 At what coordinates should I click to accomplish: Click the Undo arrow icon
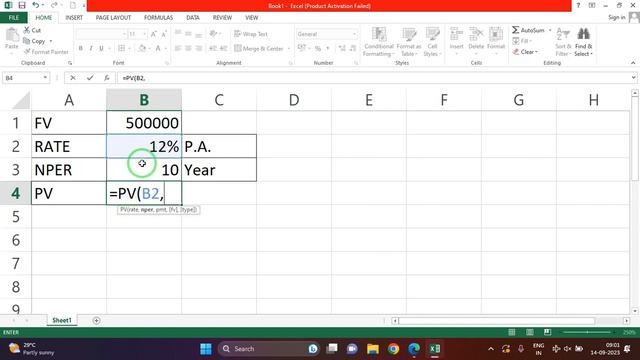click(36, 5)
